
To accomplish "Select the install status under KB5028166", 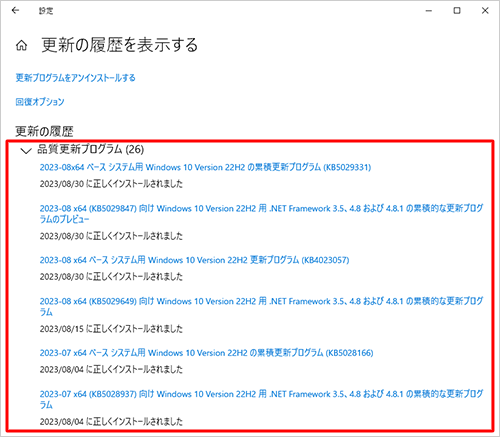I will click(111, 369).
